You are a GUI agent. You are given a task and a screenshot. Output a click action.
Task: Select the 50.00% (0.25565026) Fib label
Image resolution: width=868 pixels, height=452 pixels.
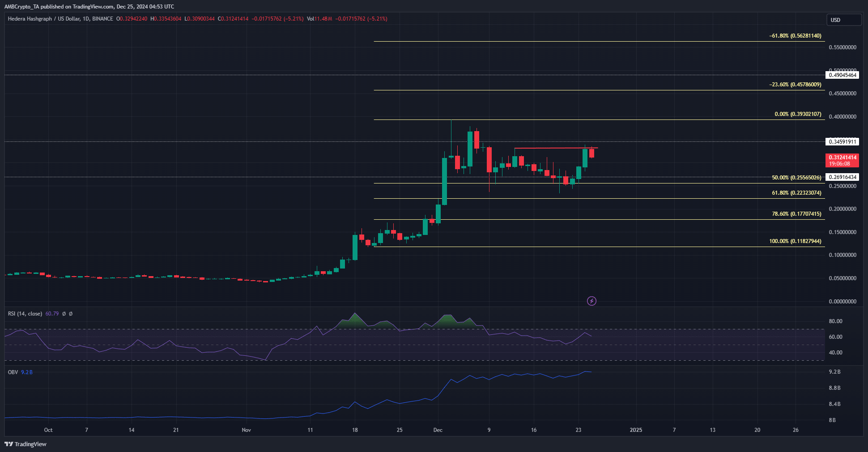[796, 178]
